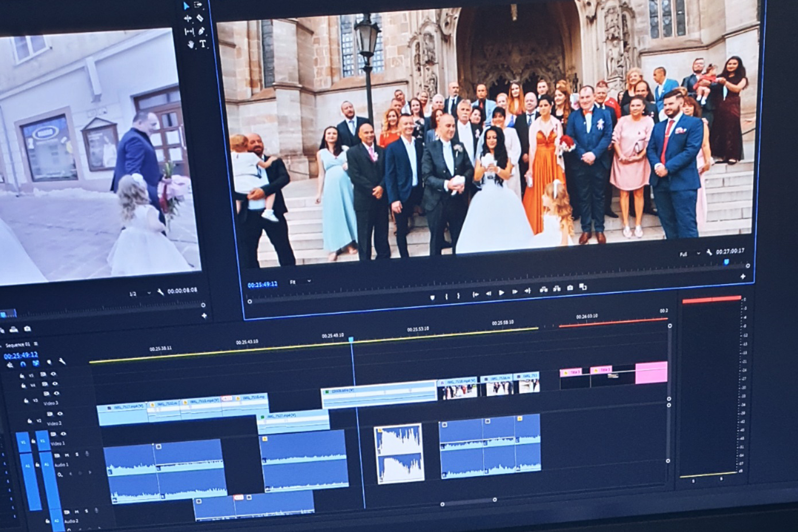
Task: Toggle Snap in timeline (magnet icon)
Action: pyautogui.click(x=23, y=364)
